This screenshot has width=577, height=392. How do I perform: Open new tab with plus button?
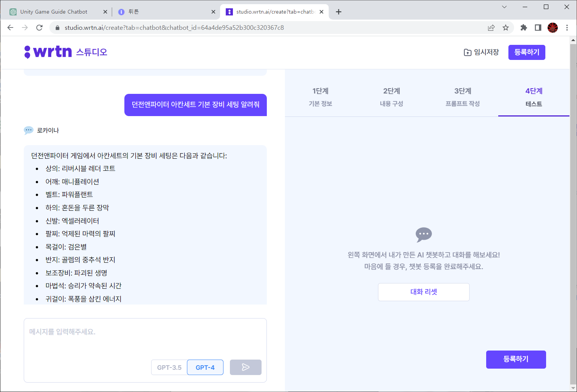click(x=338, y=12)
